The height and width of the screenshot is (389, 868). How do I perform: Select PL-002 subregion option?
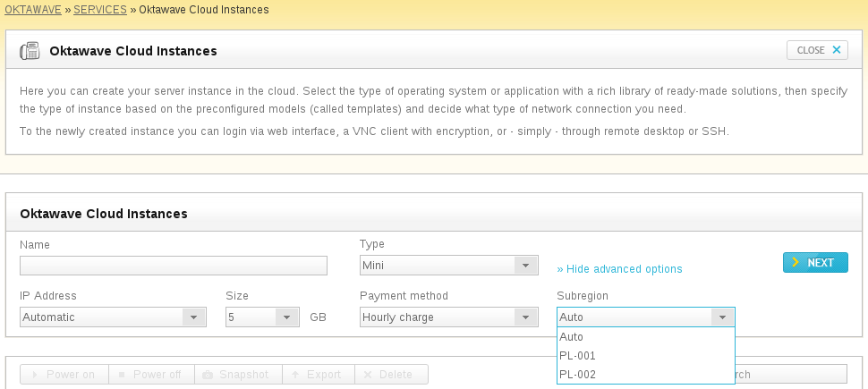coord(646,374)
